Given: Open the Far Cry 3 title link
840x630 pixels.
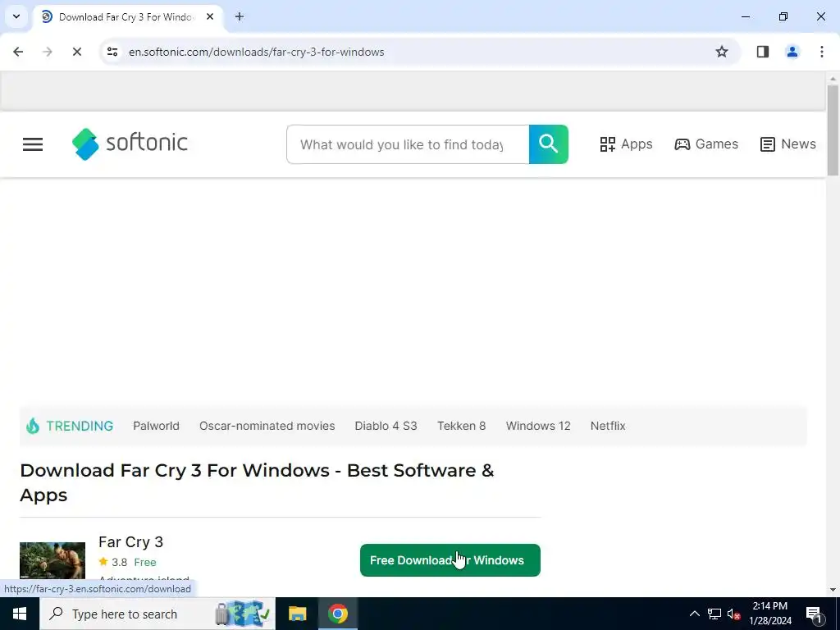Looking at the screenshot, I should coord(130,541).
